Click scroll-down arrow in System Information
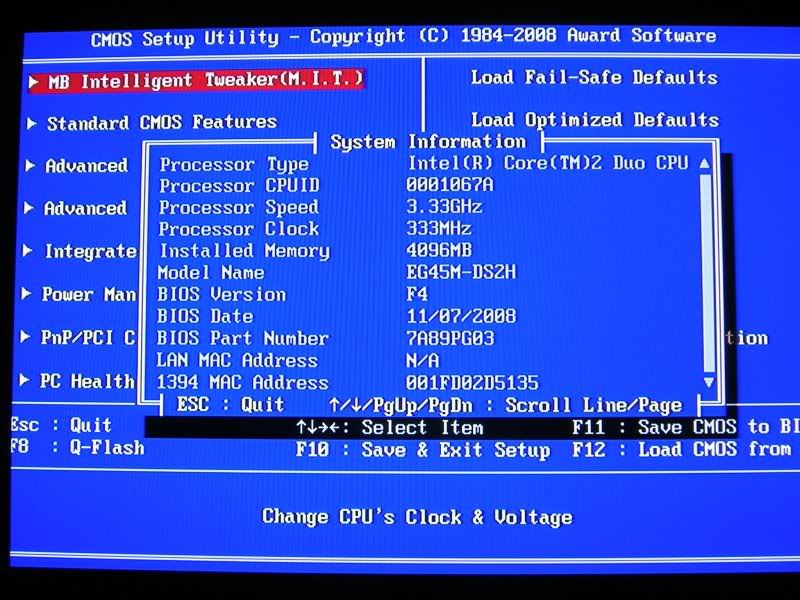800x600 pixels. pos(708,382)
